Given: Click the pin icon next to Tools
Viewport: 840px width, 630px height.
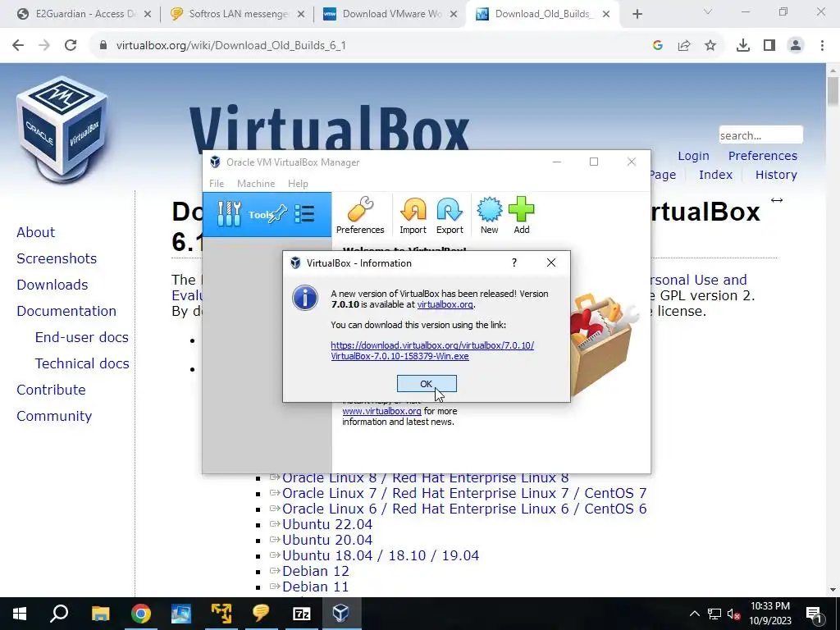Looking at the screenshot, I should point(278,214).
